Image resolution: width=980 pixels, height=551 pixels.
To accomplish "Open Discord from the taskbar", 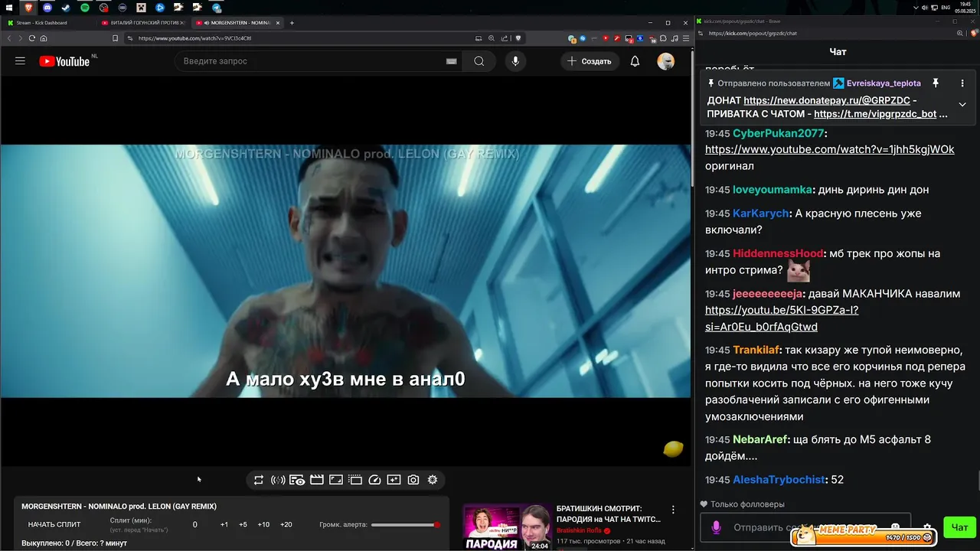I will point(47,7).
